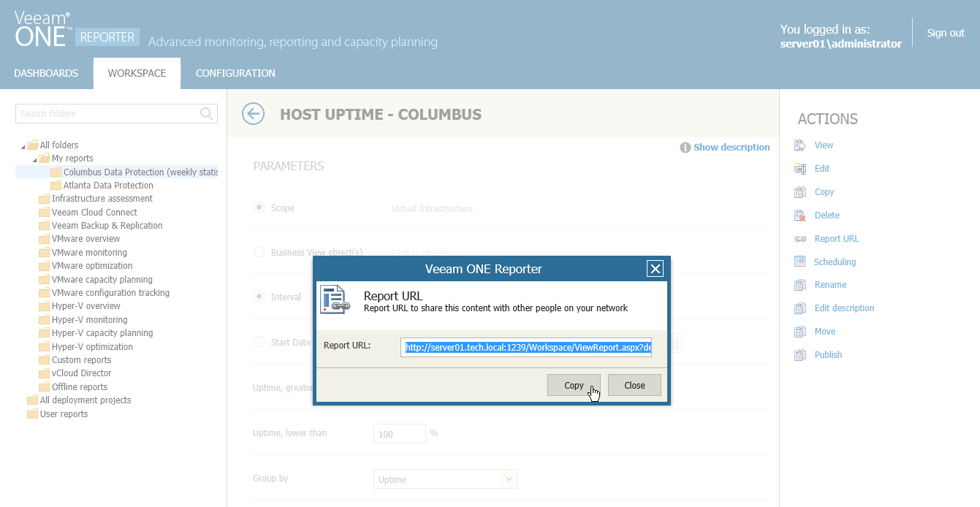Click the All deployment projects folder icon
The height and width of the screenshot is (507, 980).
pos(32,400)
